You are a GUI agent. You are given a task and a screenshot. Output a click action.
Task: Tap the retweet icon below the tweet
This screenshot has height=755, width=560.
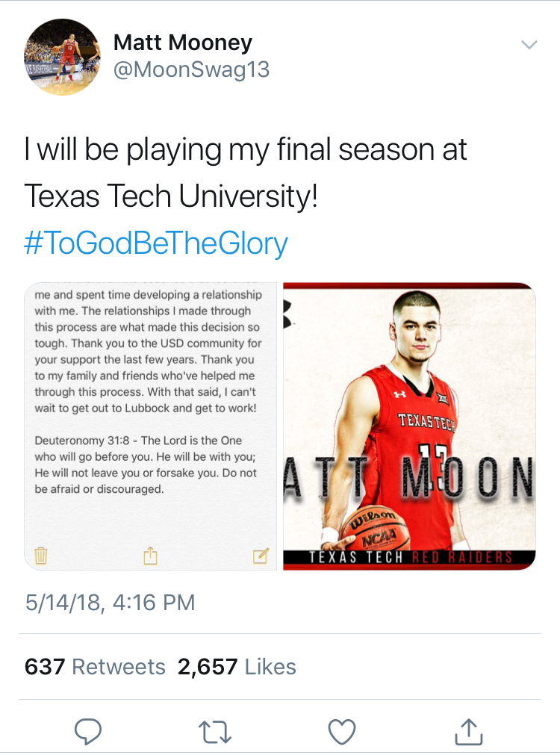pyautogui.click(x=215, y=733)
